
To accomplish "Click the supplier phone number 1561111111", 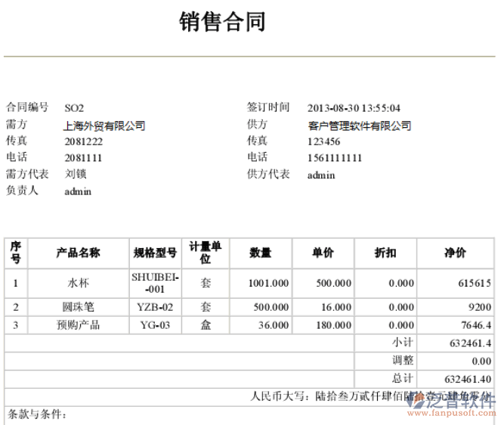I will [x=335, y=158].
